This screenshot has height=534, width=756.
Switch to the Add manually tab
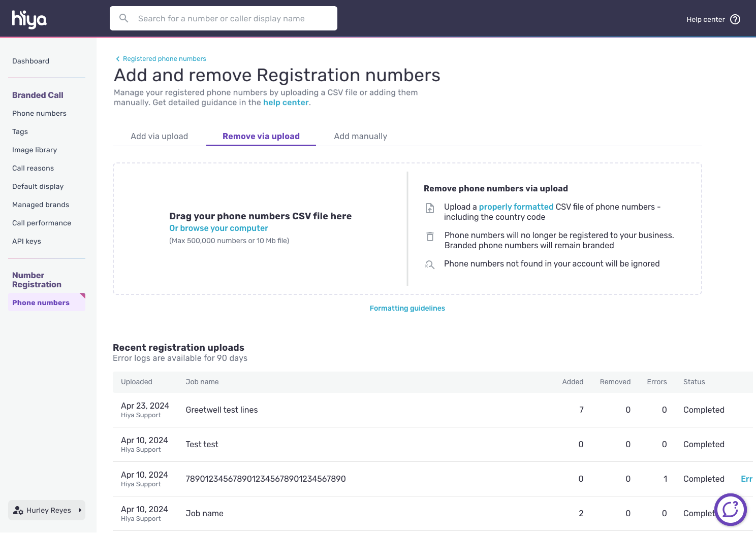[360, 136]
